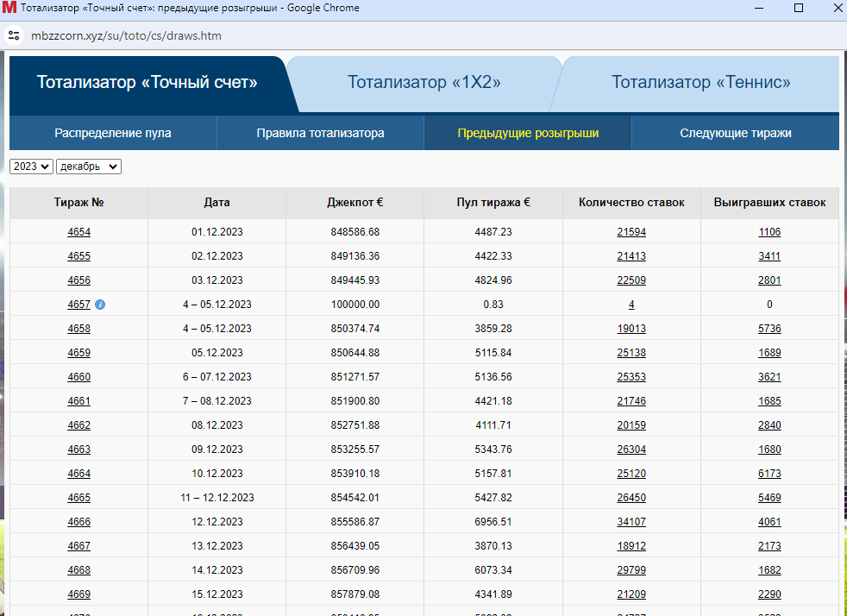Click bets count 25138 link
The image size is (847, 616).
[631, 353]
